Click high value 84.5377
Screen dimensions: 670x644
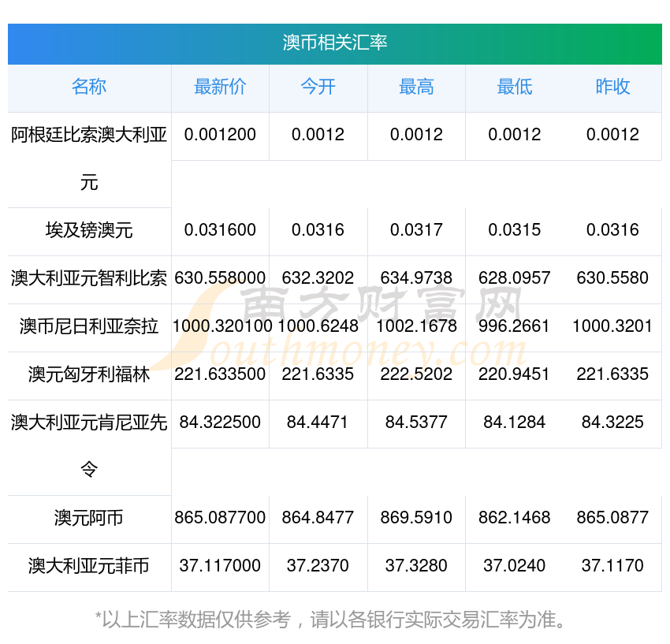(x=416, y=423)
